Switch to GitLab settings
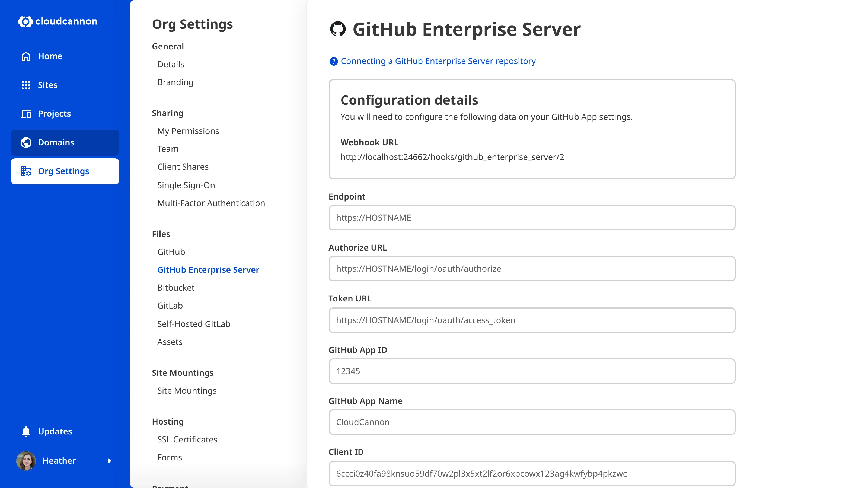Screen dimensions: 868x488 pos(170,306)
